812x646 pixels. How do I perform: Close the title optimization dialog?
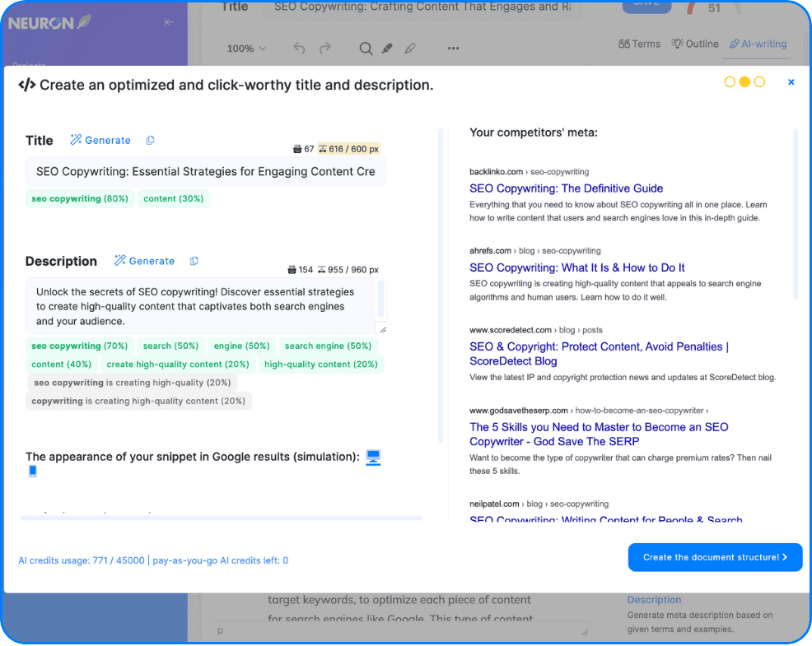coord(791,81)
